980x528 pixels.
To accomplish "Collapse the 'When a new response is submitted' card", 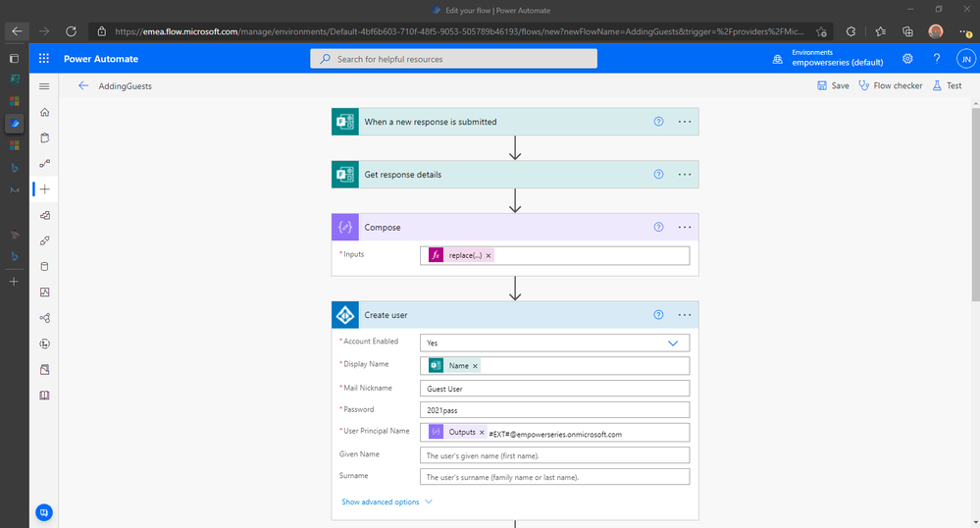I will 515,122.
